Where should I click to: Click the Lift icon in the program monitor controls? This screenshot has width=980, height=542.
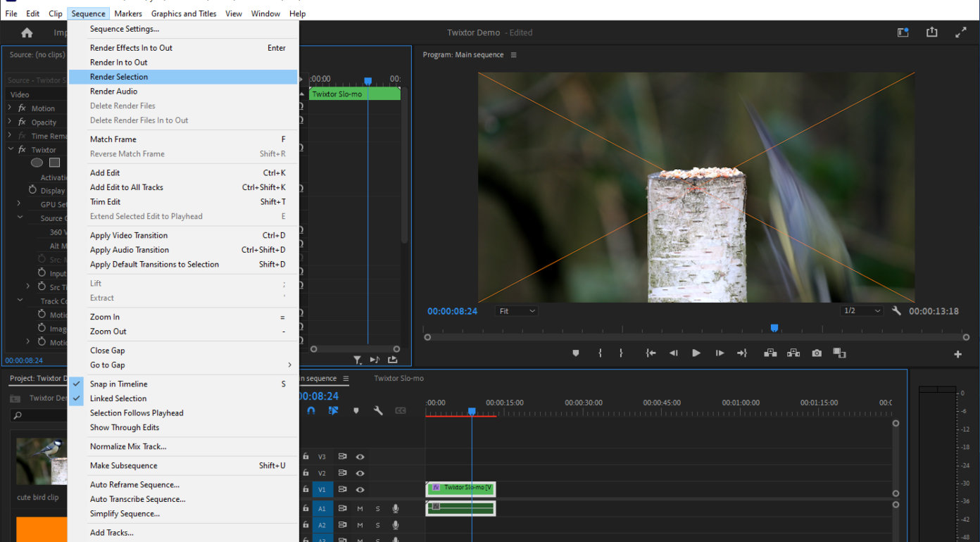pyautogui.click(x=770, y=354)
